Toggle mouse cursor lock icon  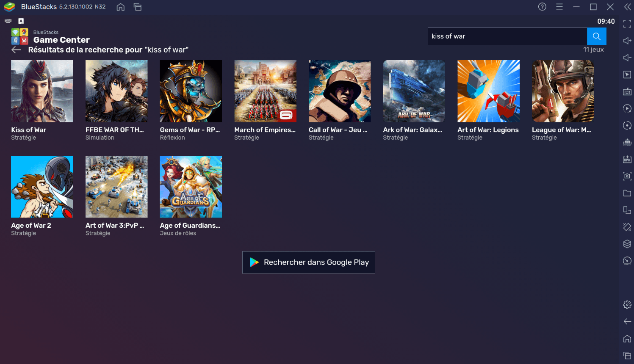pos(627,74)
